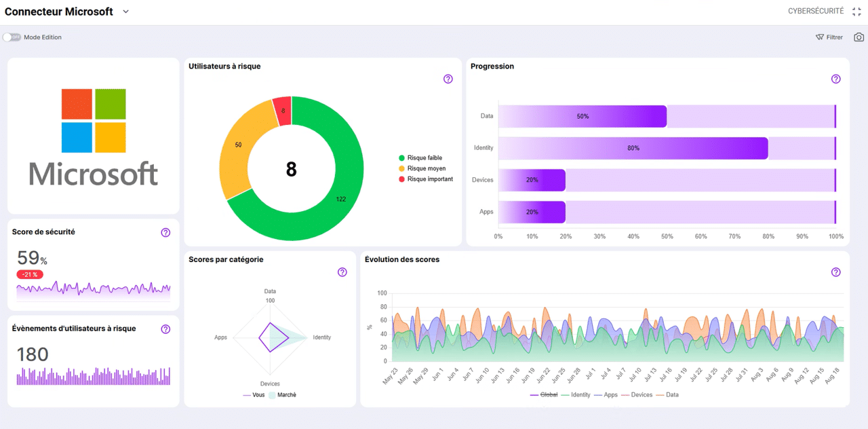868x429 pixels.
Task: Toggle the Mode Edition switch
Action: [x=12, y=37]
